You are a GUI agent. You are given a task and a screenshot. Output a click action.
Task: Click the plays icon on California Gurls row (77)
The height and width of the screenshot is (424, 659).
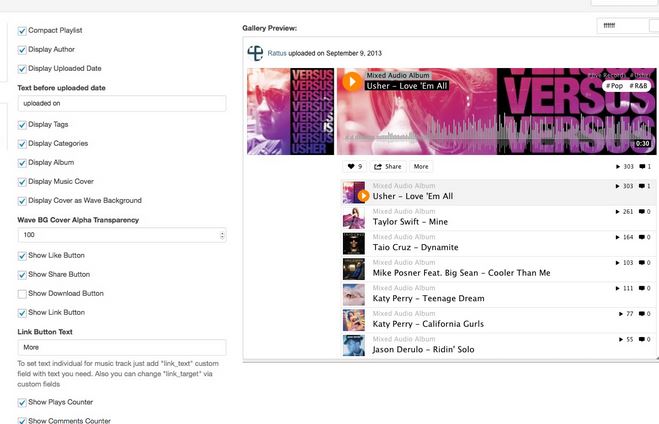click(x=621, y=314)
